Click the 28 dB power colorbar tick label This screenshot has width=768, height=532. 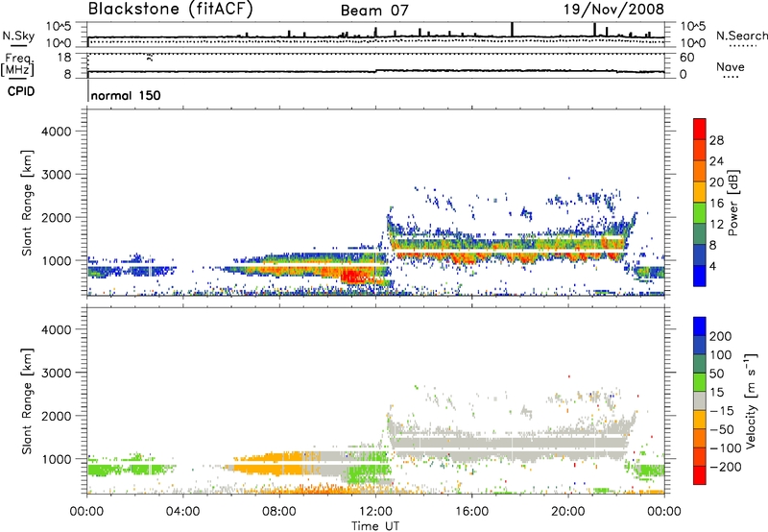click(716, 140)
